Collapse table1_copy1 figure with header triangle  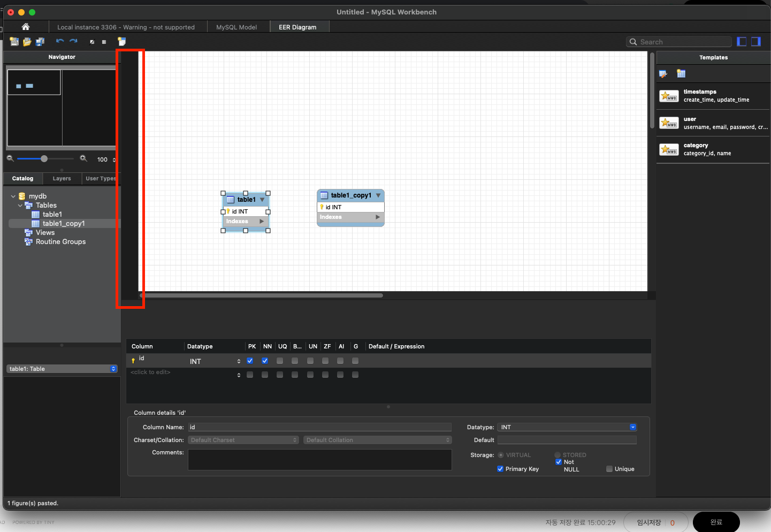378,195
